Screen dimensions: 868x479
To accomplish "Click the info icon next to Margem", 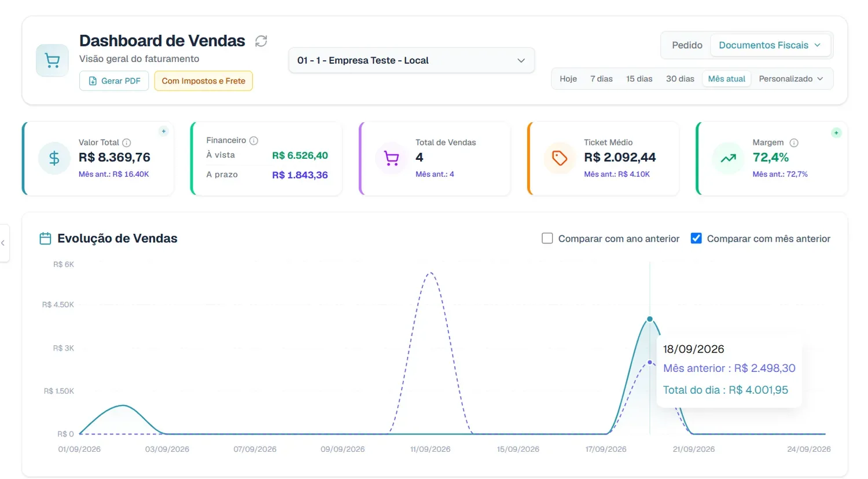I will [x=794, y=142].
